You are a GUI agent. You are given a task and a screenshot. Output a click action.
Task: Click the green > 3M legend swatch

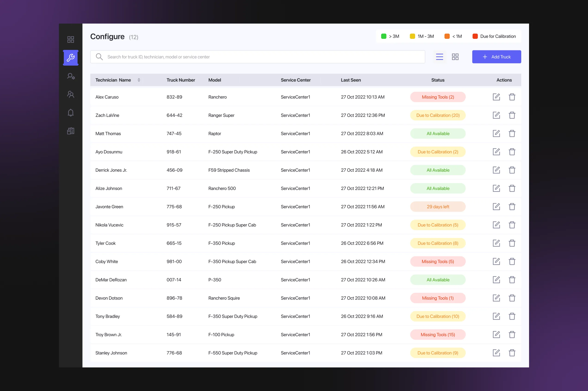click(383, 37)
